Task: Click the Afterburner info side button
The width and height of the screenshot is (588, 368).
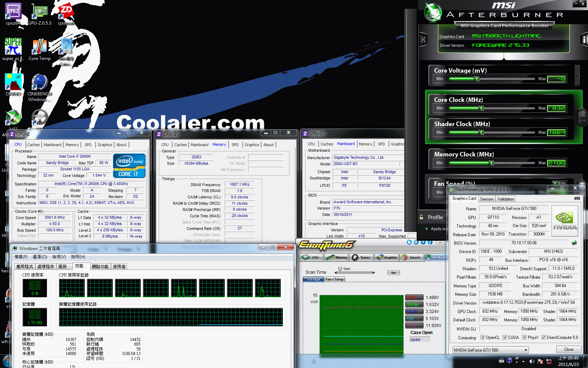Action: (x=584, y=39)
